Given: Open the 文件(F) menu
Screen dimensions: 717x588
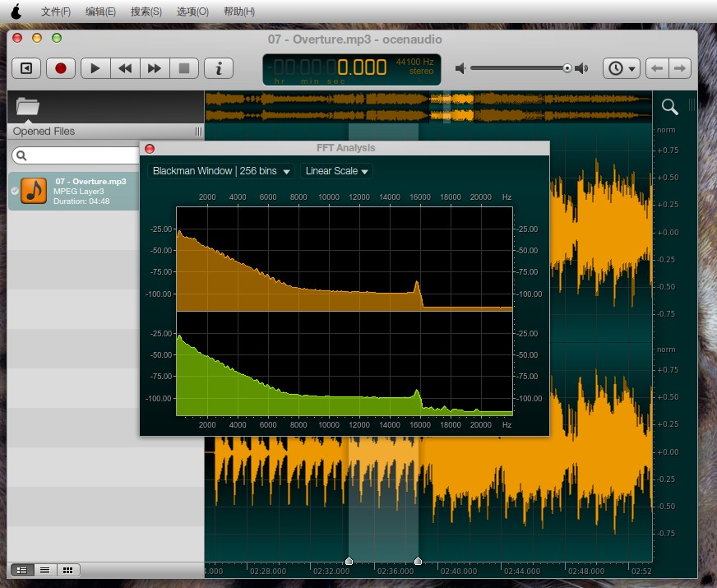Looking at the screenshot, I should click(56, 12).
